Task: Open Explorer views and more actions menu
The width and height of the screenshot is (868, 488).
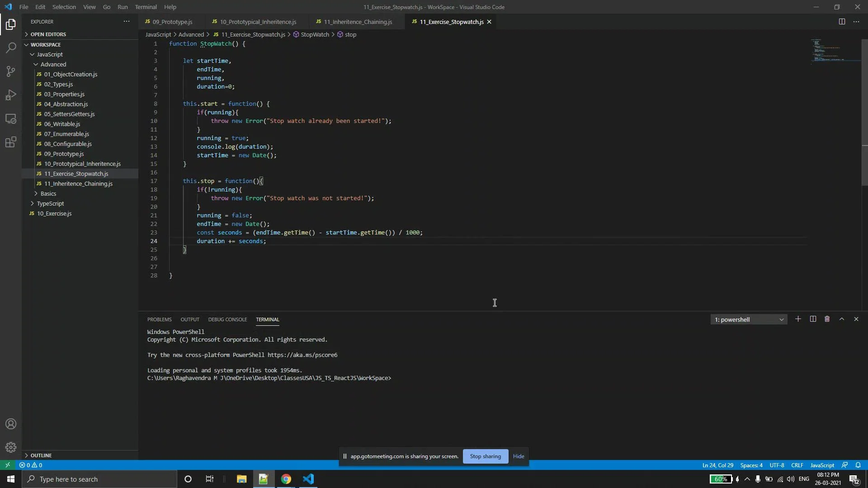Action: pos(127,22)
